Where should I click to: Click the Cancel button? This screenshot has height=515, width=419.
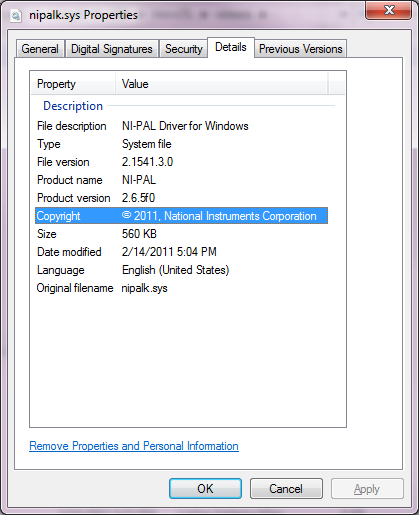coord(286,489)
